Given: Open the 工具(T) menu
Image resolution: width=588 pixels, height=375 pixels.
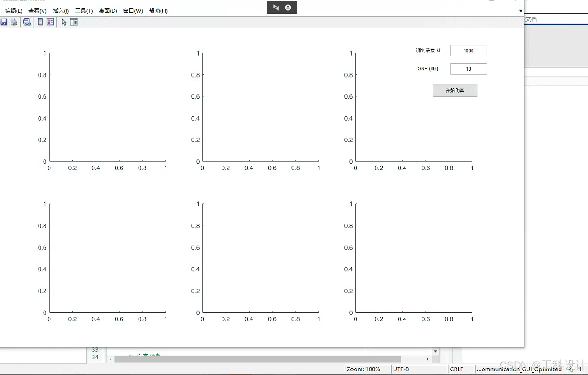Looking at the screenshot, I should pos(83,11).
